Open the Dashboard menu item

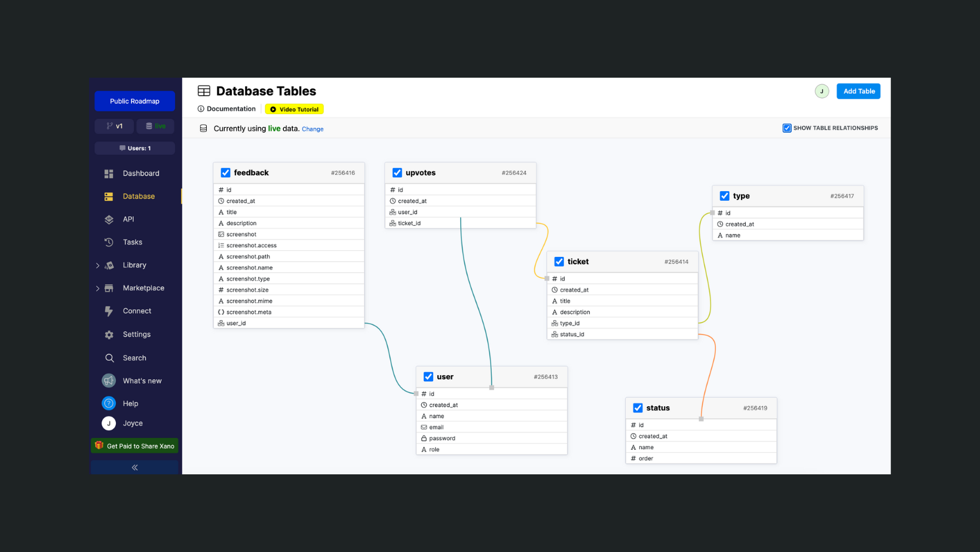pyautogui.click(x=141, y=173)
